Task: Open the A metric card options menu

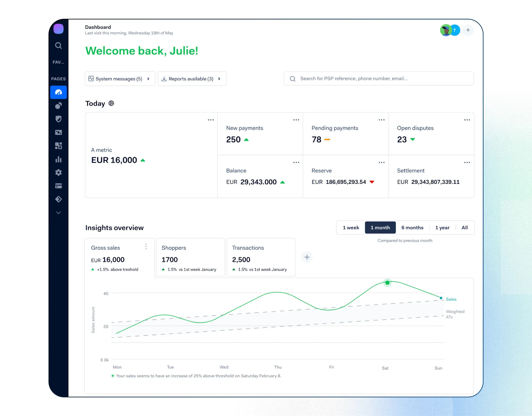Action: tap(211, 120)
